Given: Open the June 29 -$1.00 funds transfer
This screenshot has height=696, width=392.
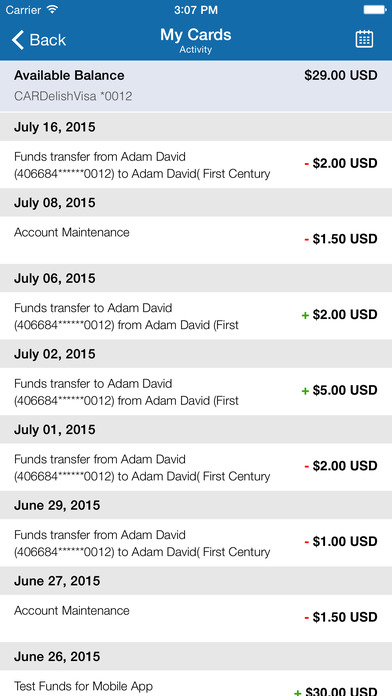Looking at the screenshot, I should pos(196,542).
